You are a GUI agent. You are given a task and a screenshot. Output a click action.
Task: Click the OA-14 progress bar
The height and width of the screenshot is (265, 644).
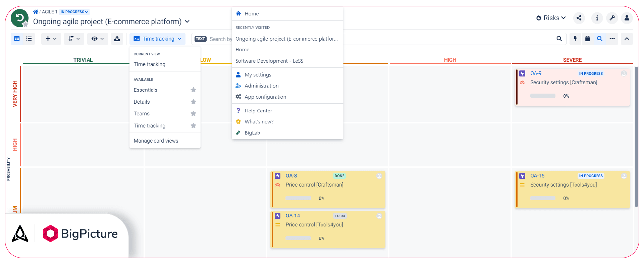tap(298, 238)
